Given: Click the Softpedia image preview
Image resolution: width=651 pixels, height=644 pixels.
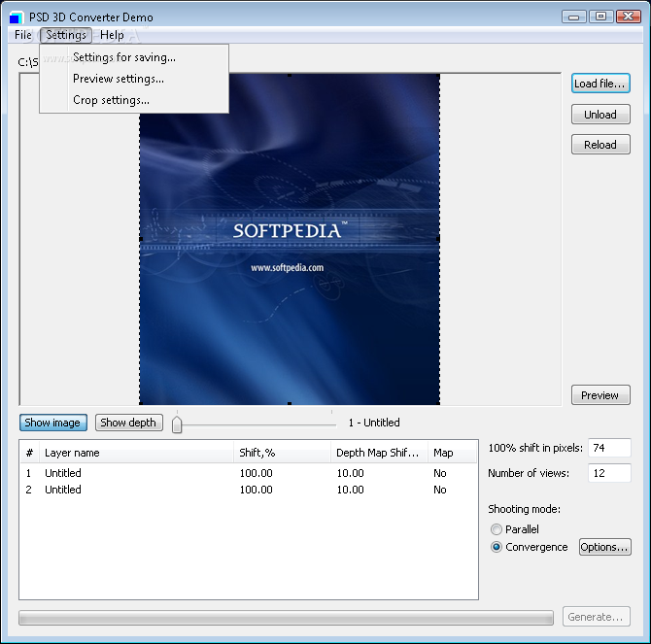Looking at the screenshot, I should (290, 239).
